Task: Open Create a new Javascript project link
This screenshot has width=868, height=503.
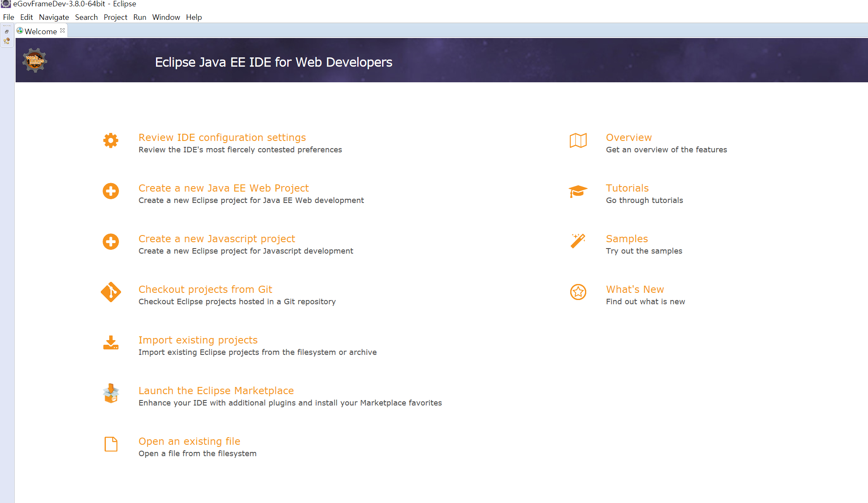Action: [216, 239]
